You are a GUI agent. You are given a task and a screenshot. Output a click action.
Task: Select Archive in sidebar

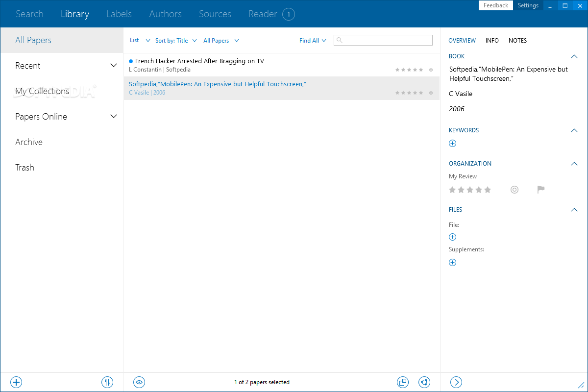(62, 142)
